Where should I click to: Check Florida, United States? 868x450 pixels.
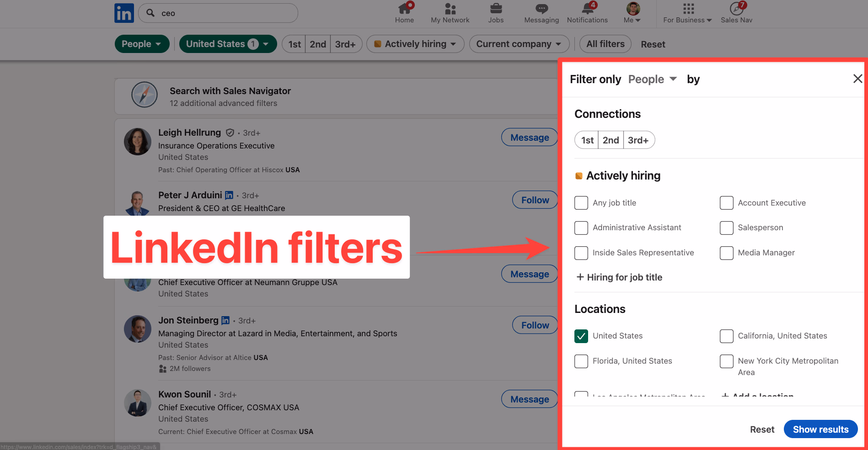[x=581, y=361]
